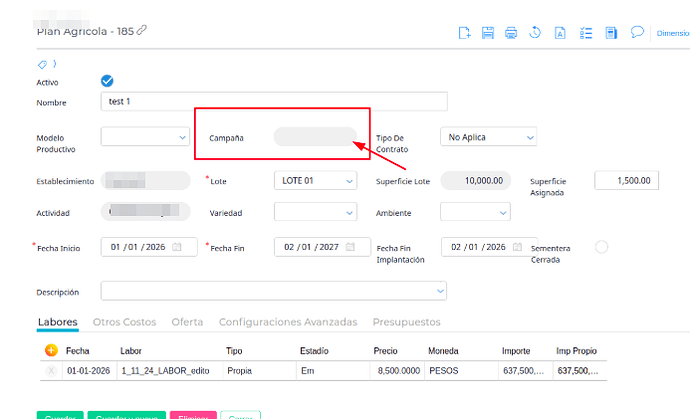Open the Tipo De Contrato dropdown showing No Aplica

click(x=488, y=137)
